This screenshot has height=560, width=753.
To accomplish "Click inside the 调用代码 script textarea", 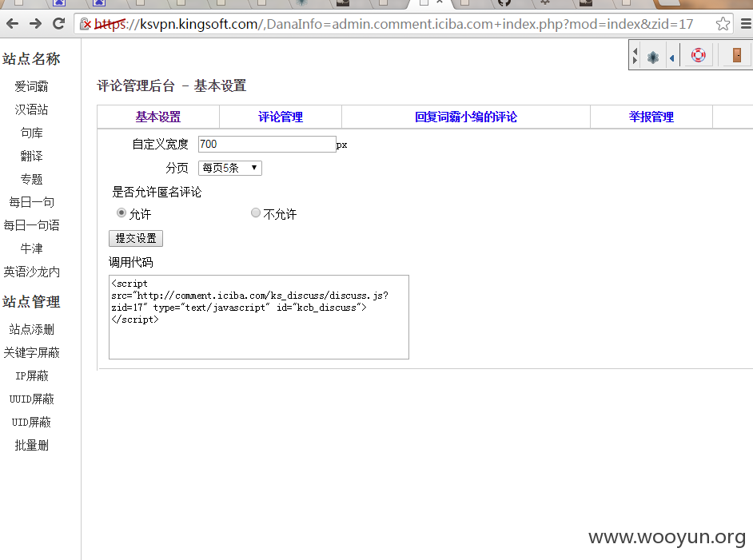I will 259,317.
